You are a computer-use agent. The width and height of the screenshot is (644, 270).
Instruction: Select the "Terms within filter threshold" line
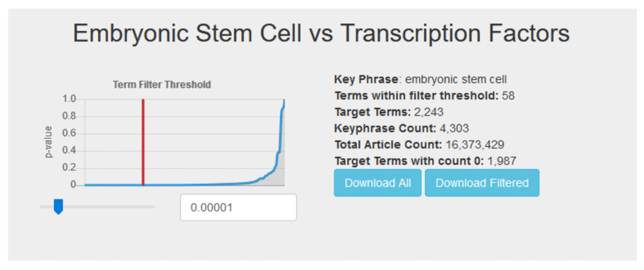point(424,96)
